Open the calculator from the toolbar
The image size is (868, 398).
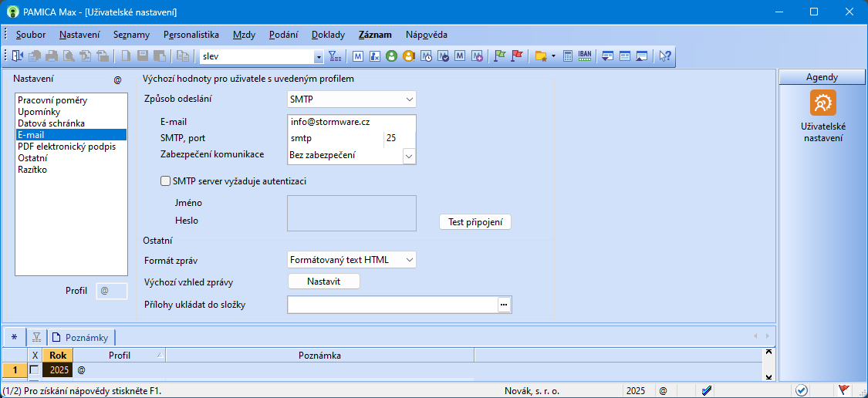coord(568,56)
